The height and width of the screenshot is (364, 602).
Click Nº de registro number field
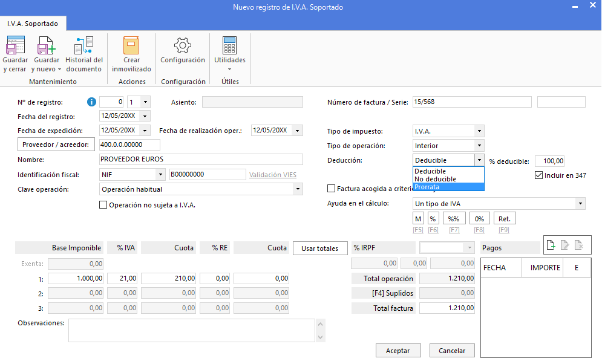[x=111, y=102]
